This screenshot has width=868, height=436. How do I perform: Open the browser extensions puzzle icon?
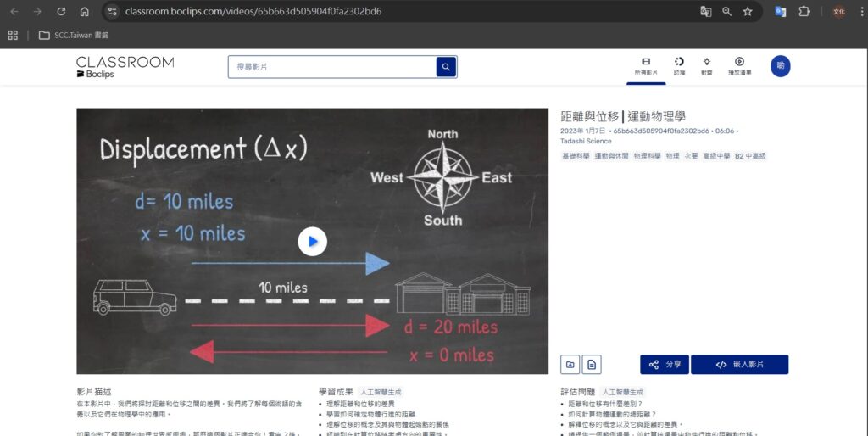(x=804, y=12)
